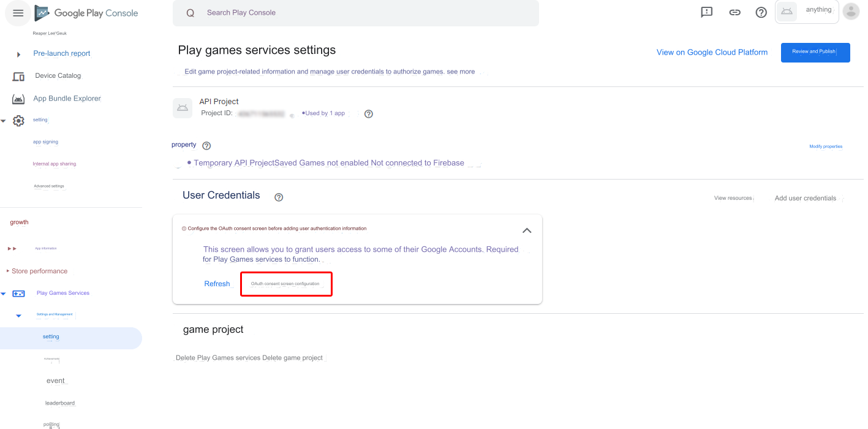Click the setting gear icon
868x429 pixels.
click(18, 121)
